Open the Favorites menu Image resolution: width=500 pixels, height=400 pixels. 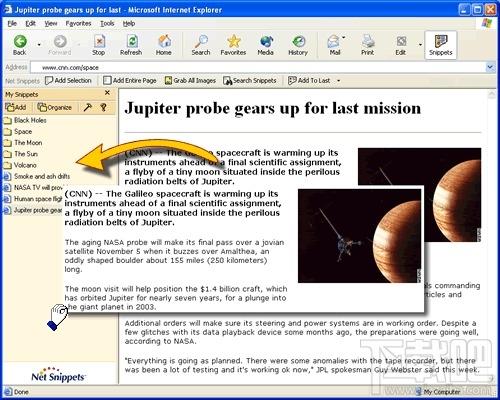(x=78, y=23)
